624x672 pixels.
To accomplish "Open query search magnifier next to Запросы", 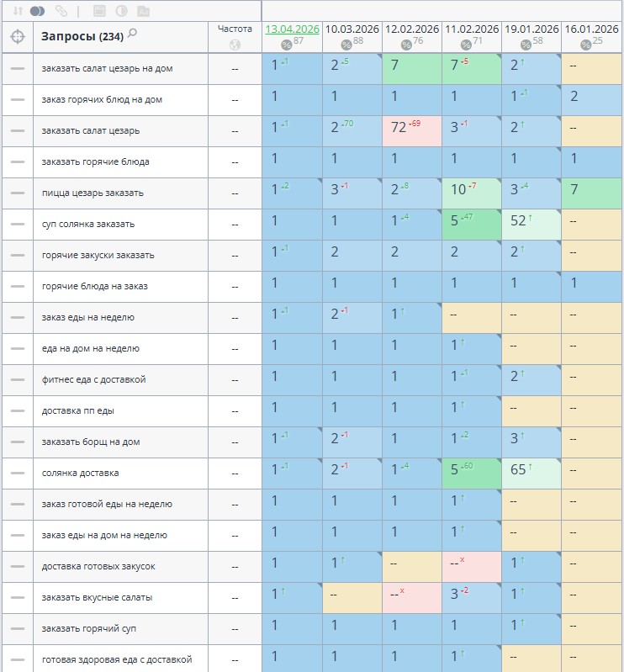I will 132,33.
